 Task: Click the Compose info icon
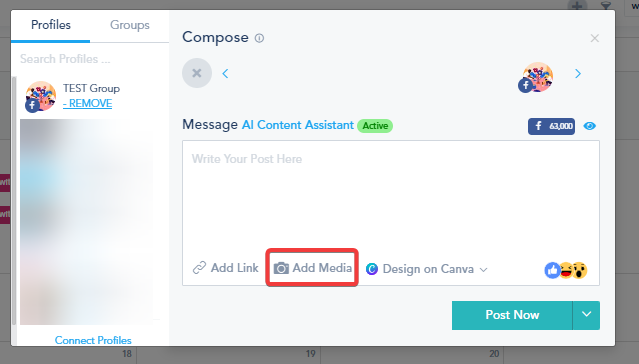pos(259,38)
